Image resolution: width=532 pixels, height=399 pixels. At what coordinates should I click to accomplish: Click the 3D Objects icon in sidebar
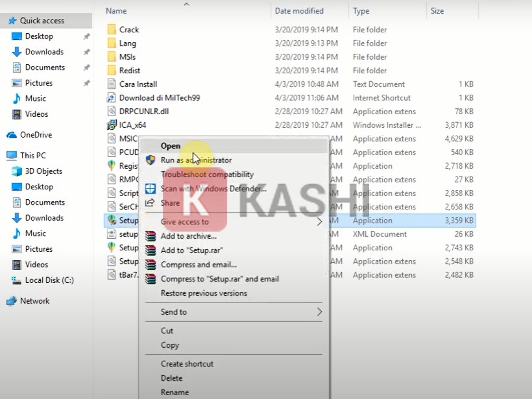coord(17,171)
